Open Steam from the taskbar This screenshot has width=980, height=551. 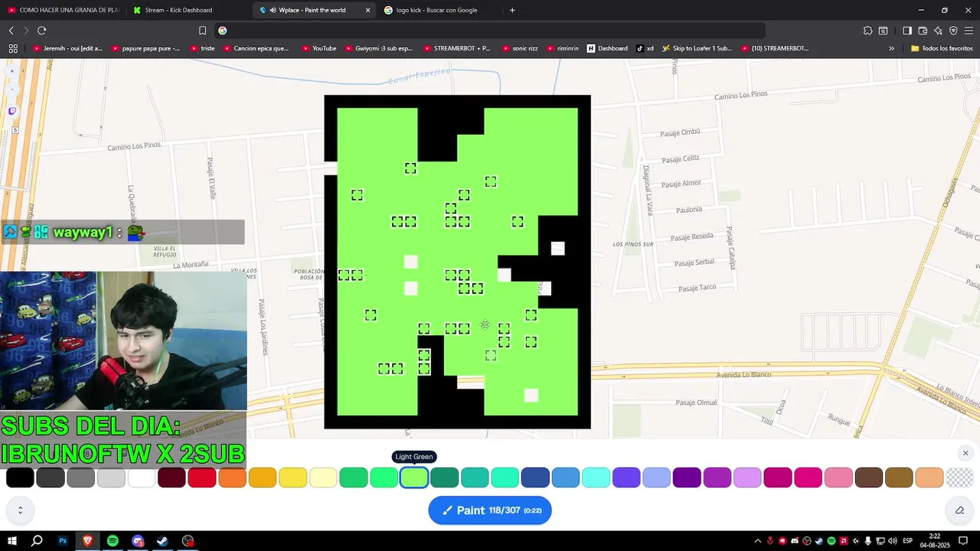click(163, 541)
